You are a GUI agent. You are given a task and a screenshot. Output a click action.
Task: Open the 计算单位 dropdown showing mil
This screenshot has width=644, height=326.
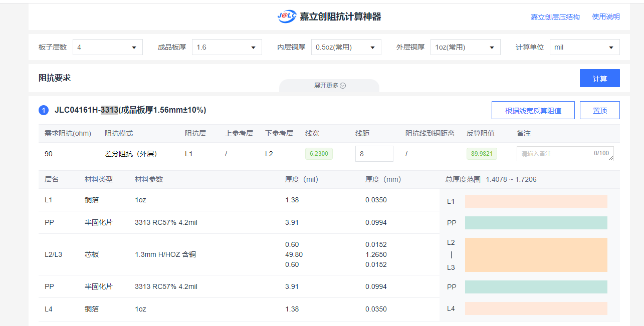585,47
